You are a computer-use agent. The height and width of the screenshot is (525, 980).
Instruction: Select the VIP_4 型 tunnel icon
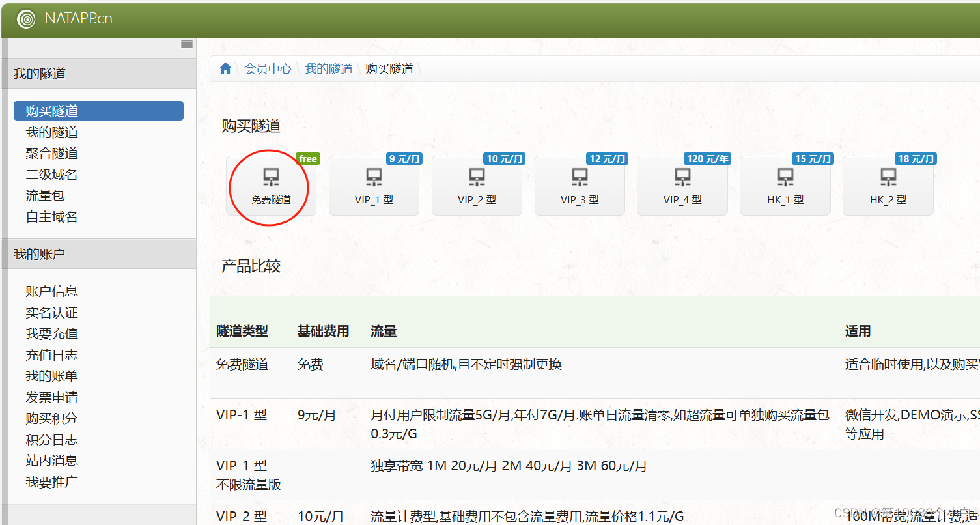coord(682,177)
